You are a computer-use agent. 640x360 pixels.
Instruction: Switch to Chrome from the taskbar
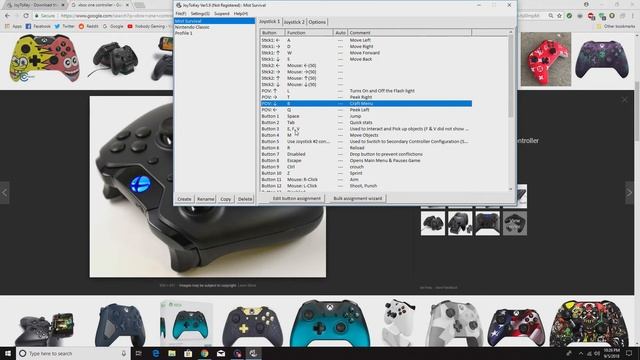click(x=204, y=353)
